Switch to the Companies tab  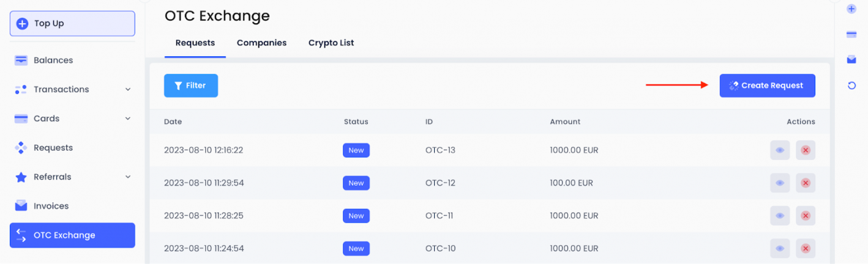coord(262,43)
